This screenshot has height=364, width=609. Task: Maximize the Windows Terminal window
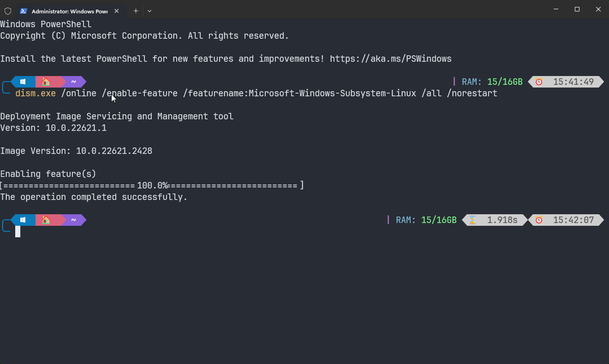pos(577,10)
